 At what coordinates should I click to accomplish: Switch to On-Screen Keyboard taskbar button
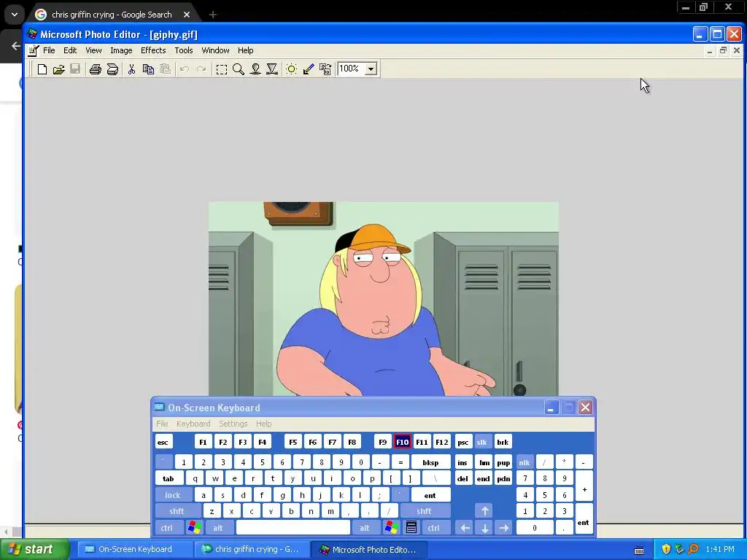click(133, 550)
